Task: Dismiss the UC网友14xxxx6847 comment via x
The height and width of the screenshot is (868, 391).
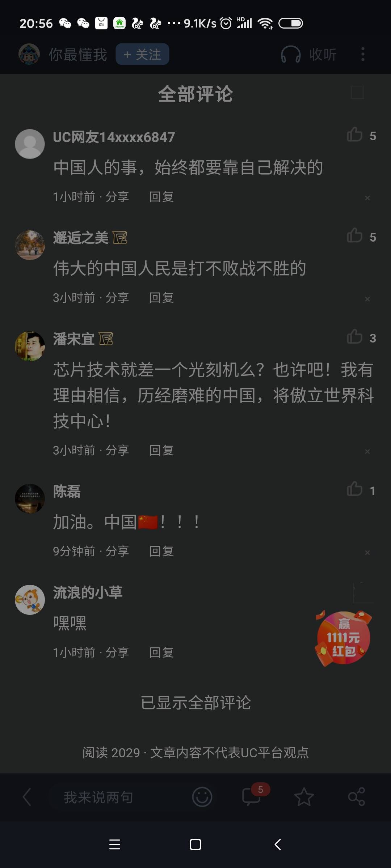Action: point(367,198)
